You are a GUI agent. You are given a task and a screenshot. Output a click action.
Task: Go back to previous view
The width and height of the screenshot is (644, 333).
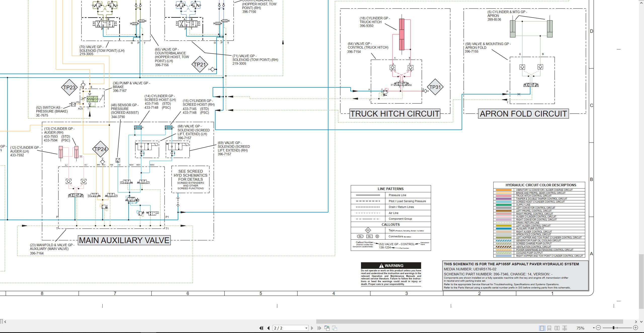(x=327, y=328)
